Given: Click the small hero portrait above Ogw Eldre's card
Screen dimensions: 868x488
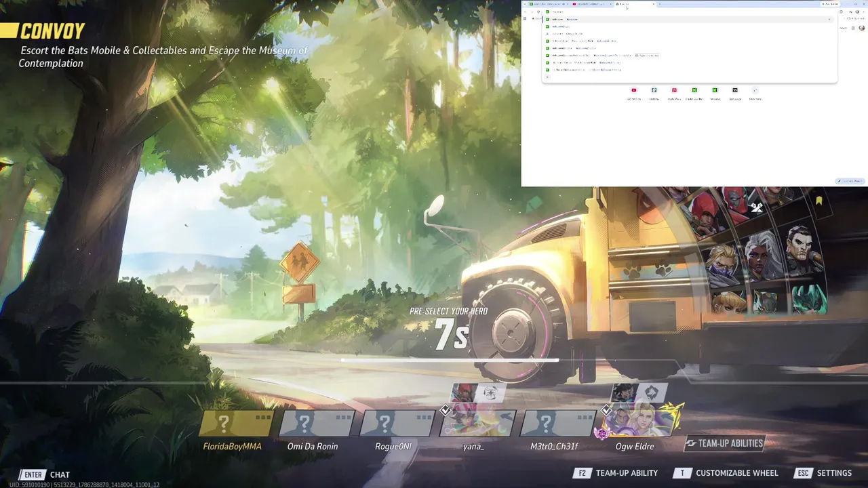Looking at the screenshot, I should pos(625,393).
